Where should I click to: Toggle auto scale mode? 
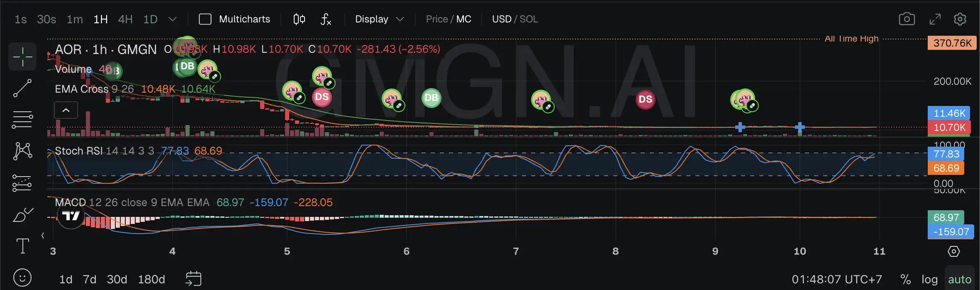point(960,279)
